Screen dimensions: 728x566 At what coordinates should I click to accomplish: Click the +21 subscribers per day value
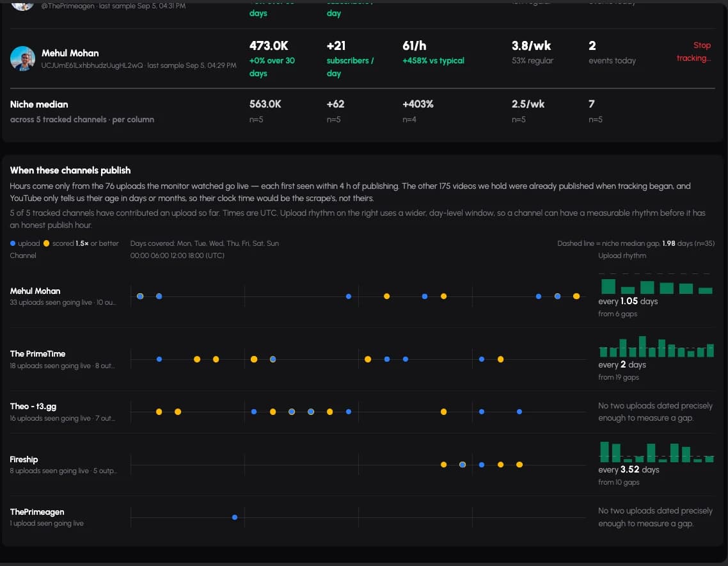click(x=336, y=45)
